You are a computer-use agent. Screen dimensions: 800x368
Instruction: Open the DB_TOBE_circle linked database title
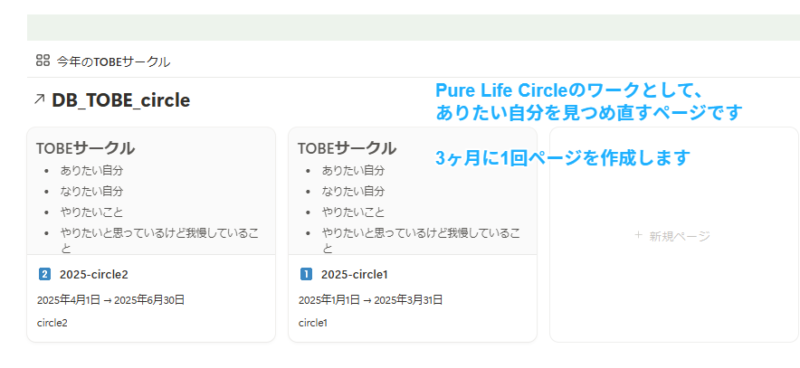[120, 101]
